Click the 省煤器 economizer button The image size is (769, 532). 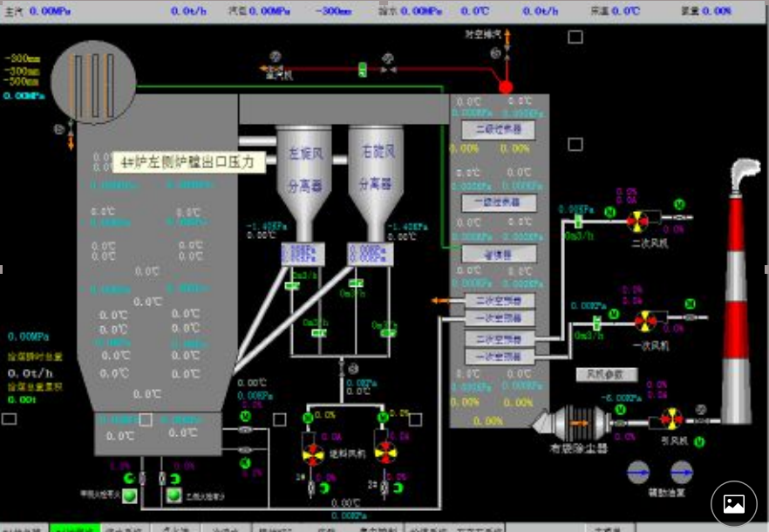491,254
